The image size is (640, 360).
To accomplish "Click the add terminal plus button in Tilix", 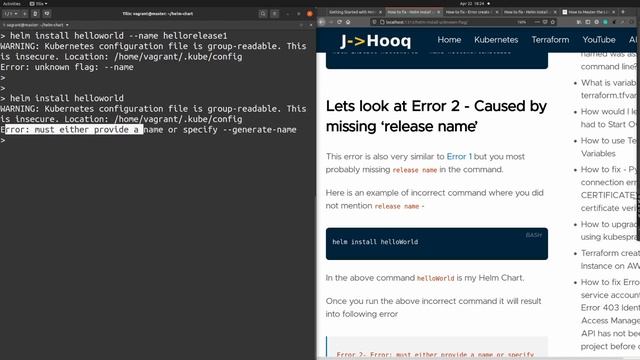I will click(24, 13).
